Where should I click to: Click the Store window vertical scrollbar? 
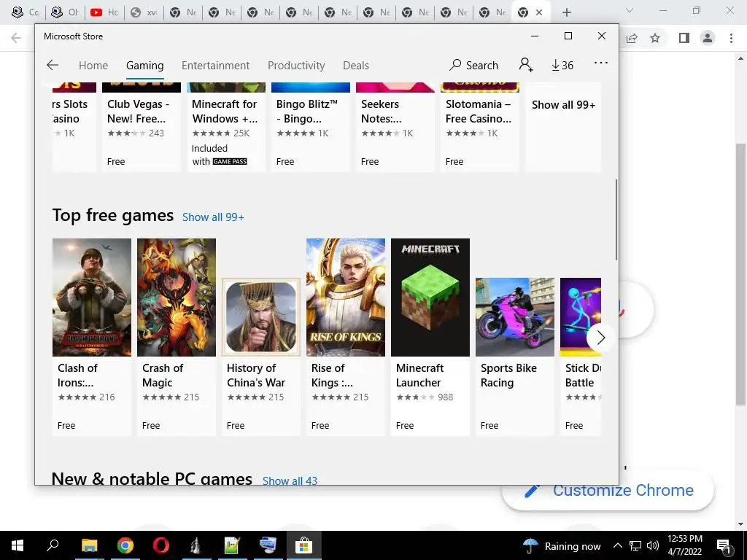tap(616, 219)
